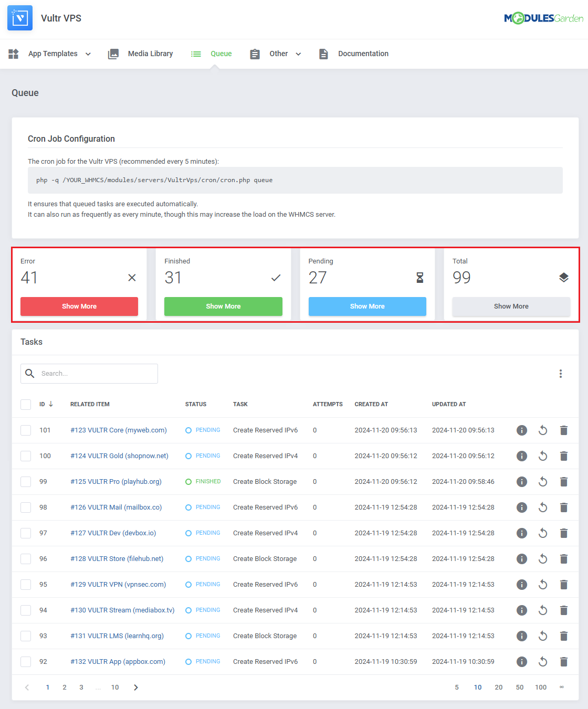The image size is (588, 709).
Task: Select checkbox for task 101
Action: click(26, 430)
